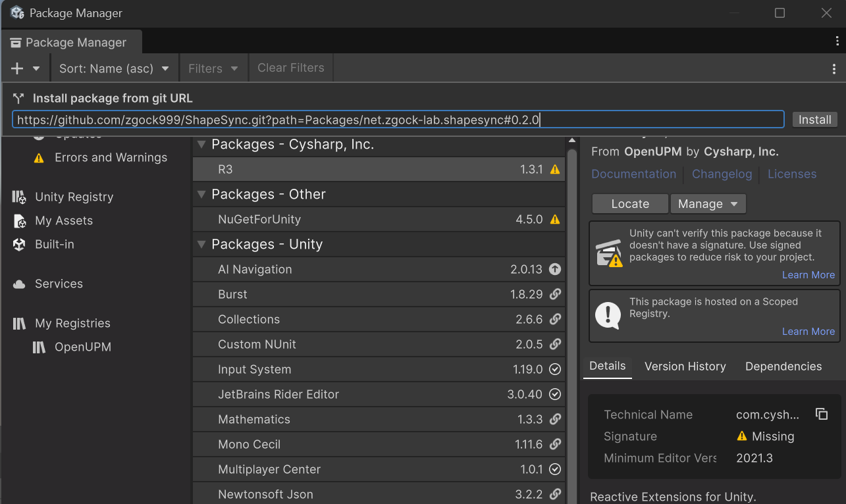Click the git URL input field
Image resolution: width=846 pixels, height=504 pixels.
coord(398,119)
